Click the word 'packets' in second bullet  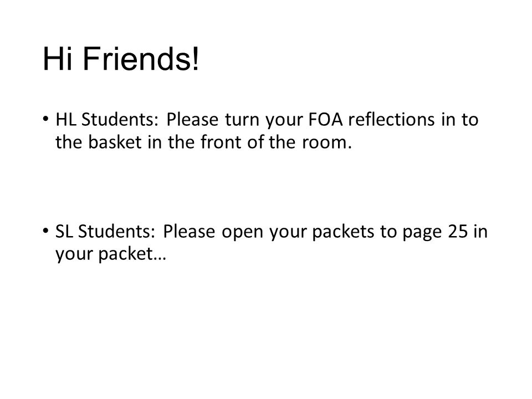[343, 232]
